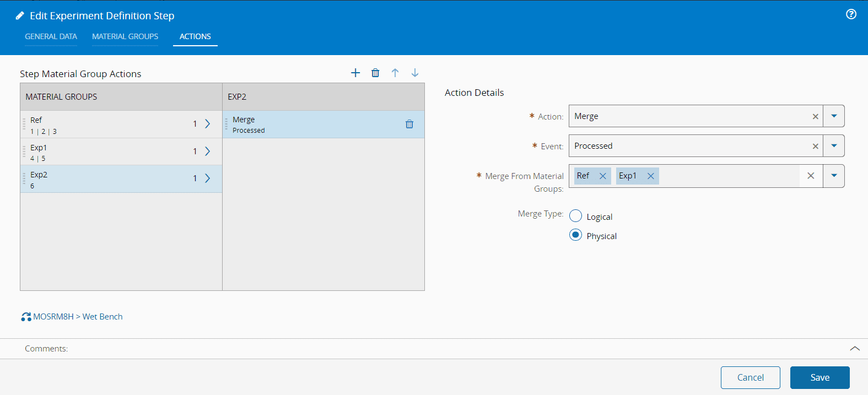868x395 pixels.
Task: Click the move up arrow icon
Action: [395, 73]
